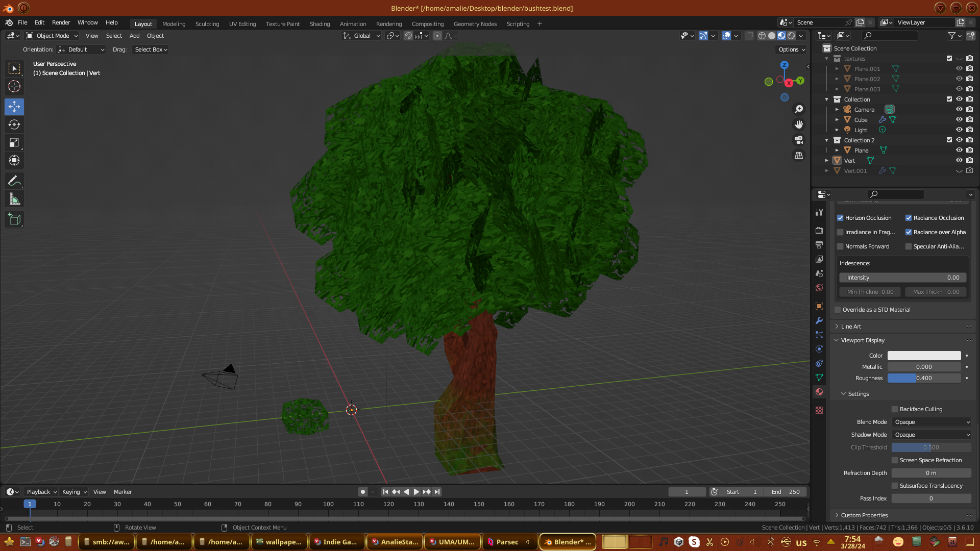This screenshot has width=980, height=551.
Task: Open the Object Mode dropdown
Action: (52, 36)
